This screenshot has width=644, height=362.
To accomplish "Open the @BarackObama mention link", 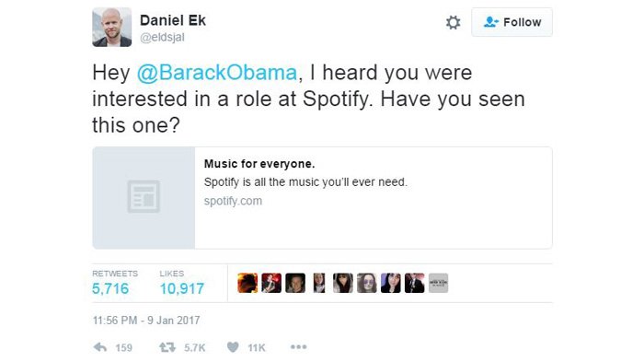I will coord(217,73).
